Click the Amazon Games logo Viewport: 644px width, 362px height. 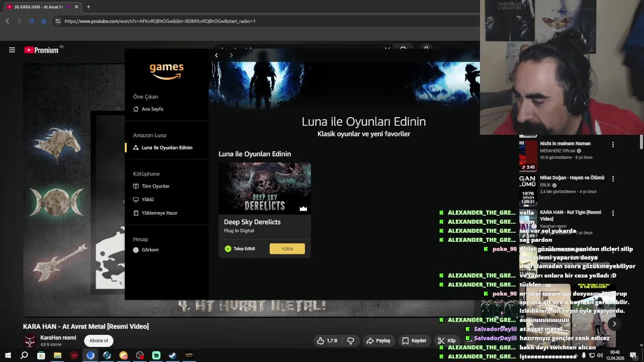(x=167, y=71)
